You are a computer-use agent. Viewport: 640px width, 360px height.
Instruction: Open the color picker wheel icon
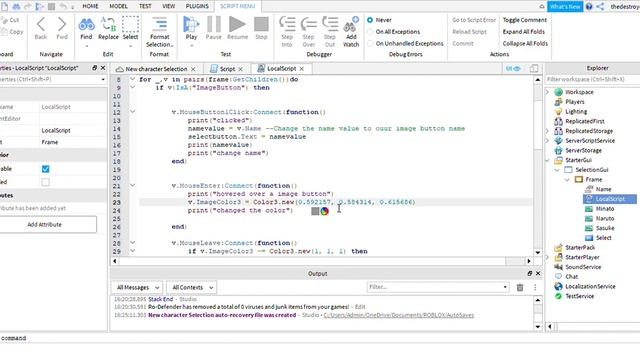324,211
